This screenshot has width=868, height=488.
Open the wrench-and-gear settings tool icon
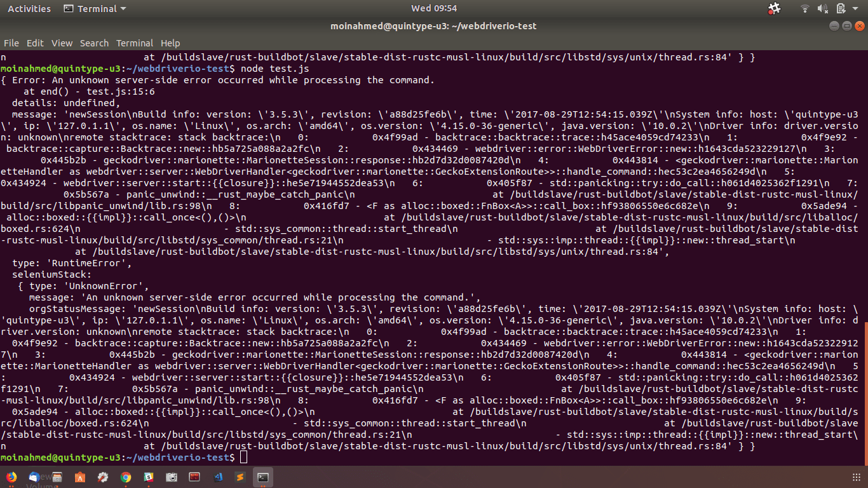[x=103, y=477]
